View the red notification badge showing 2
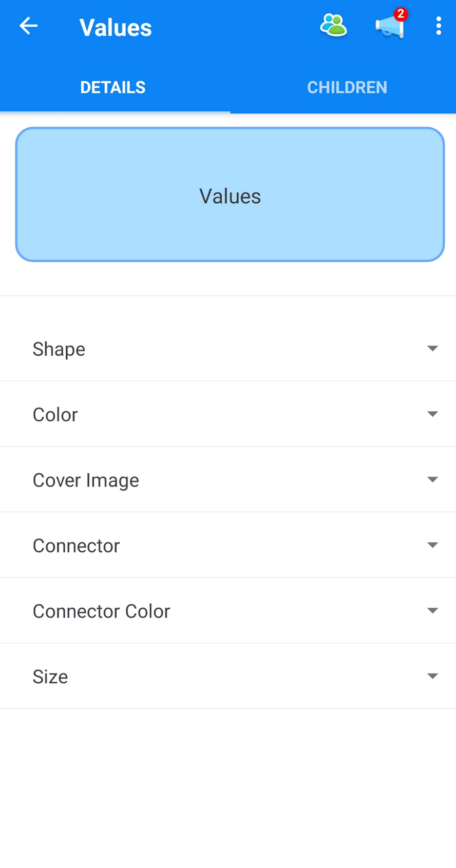 point(400,14)
